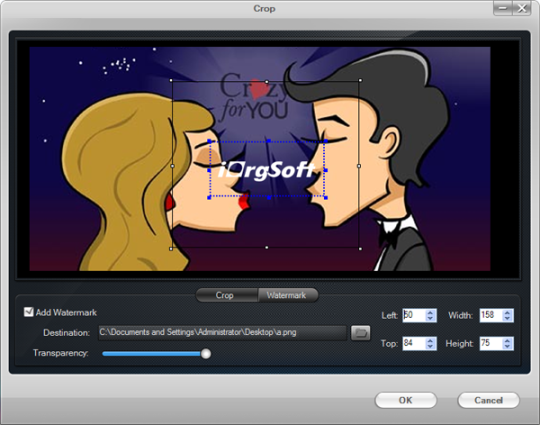540x425 pixels.
Task: Click inside the Destination path field
Action: click(x=222, y=333)
